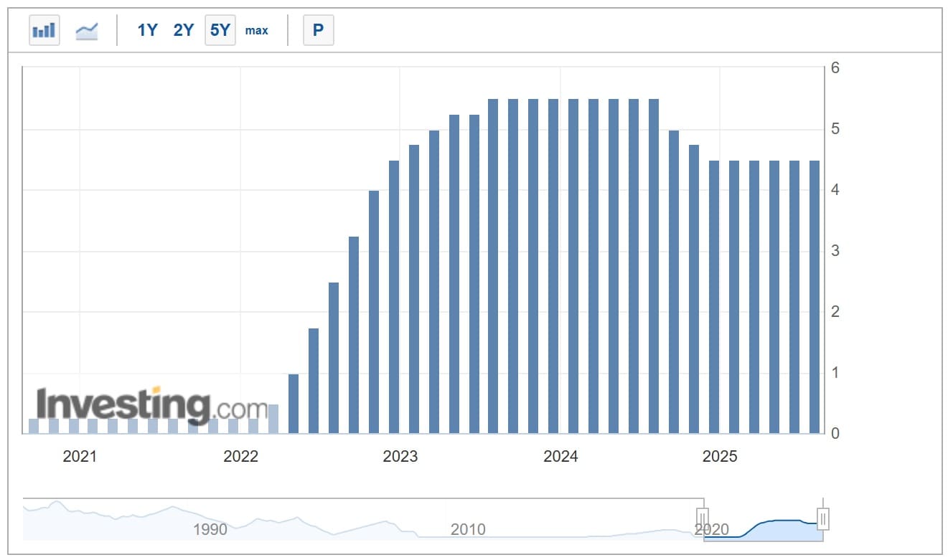Viewport: 948px width, 560px height.
Task: Choose the 5Y time range
Action: click(220, 31)
